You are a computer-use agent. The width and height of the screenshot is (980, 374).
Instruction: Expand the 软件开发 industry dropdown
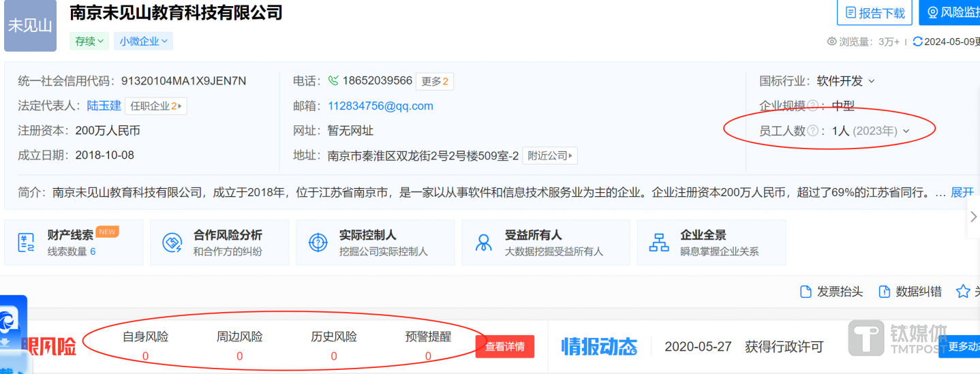(x=871, y=81)
